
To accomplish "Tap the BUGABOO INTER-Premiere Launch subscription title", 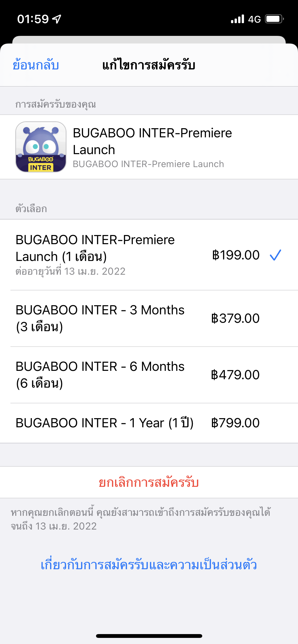I will 152,141.
